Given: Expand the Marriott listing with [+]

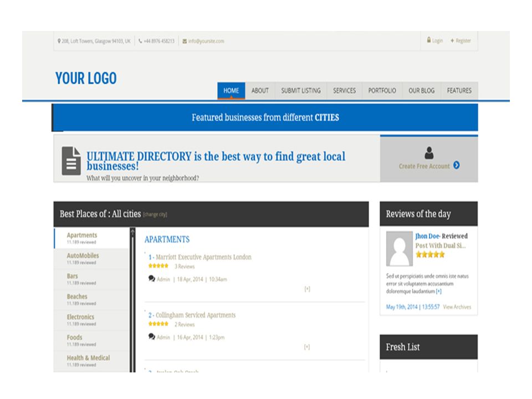Looking at the screenshot, I should [x=307, y=289].
